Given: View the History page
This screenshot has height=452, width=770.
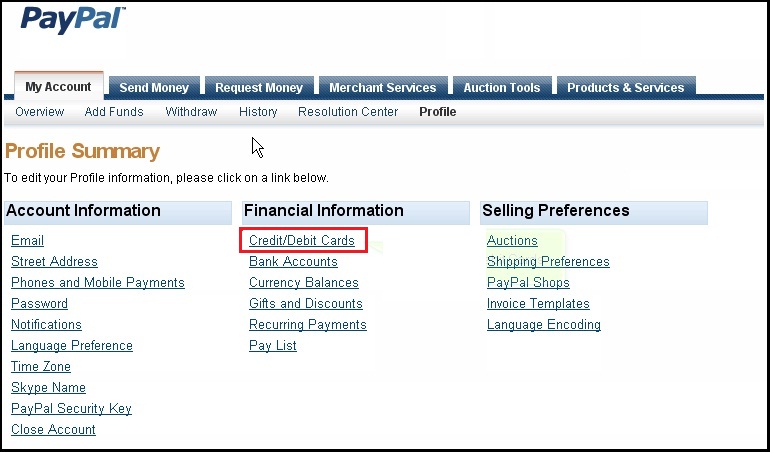Looking at the screenshot, I should click(258, 112).
